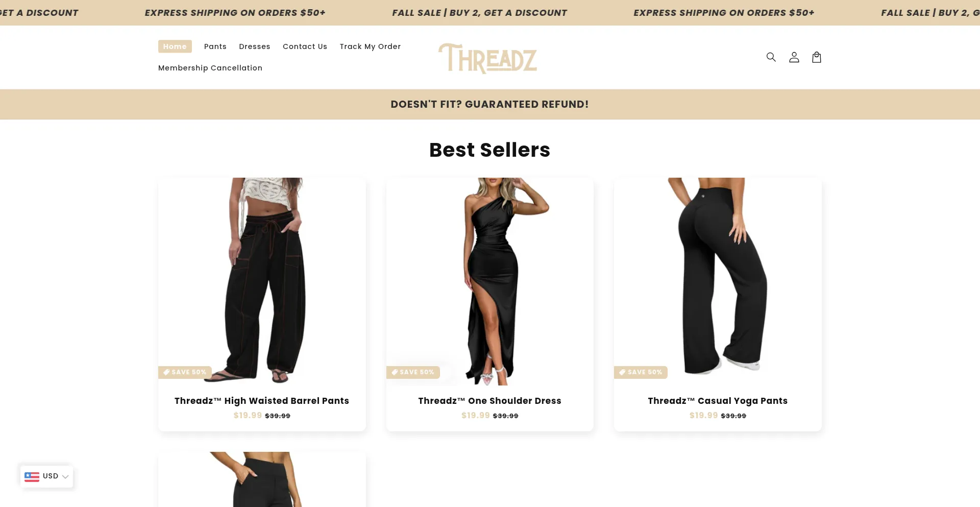This screenshot has height=507, width=980.
Task: Click Save 50% tag on Barrel Pants
Action: pos(185,372)
